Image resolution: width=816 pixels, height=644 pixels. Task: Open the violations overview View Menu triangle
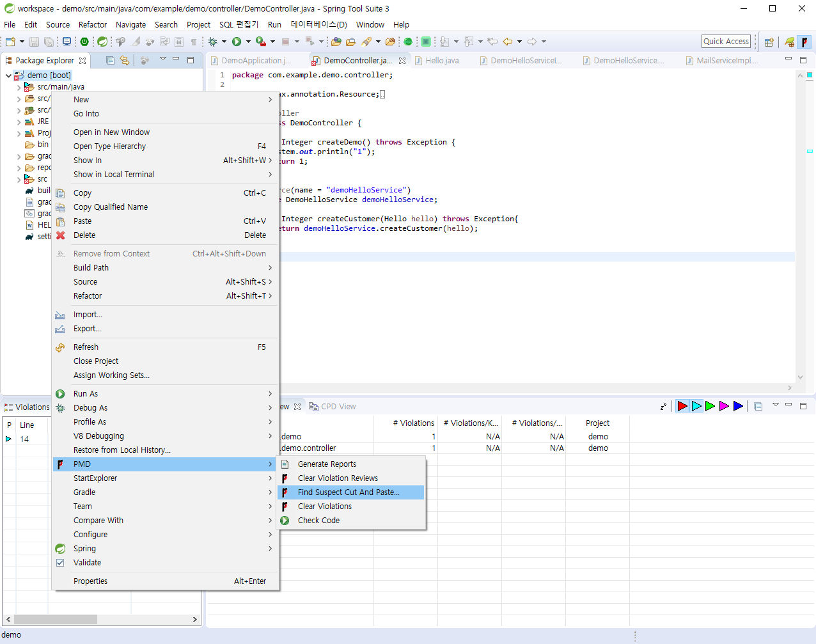(776, 405)
